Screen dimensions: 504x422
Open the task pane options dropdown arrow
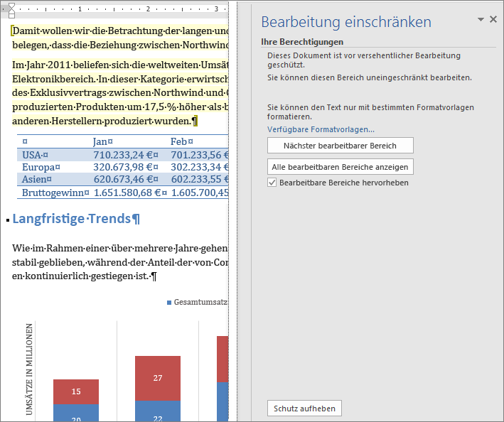481,20
